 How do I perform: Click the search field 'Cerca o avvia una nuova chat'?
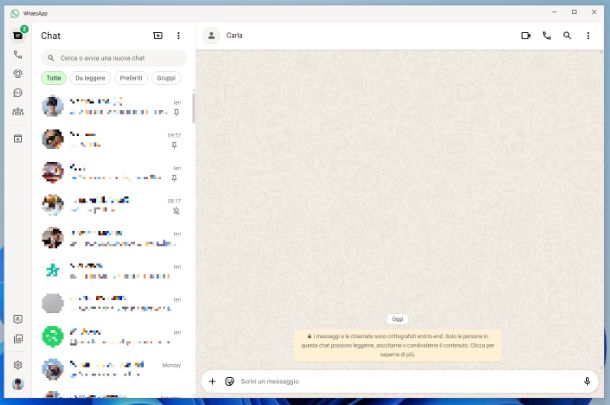(x=114, y=58)
